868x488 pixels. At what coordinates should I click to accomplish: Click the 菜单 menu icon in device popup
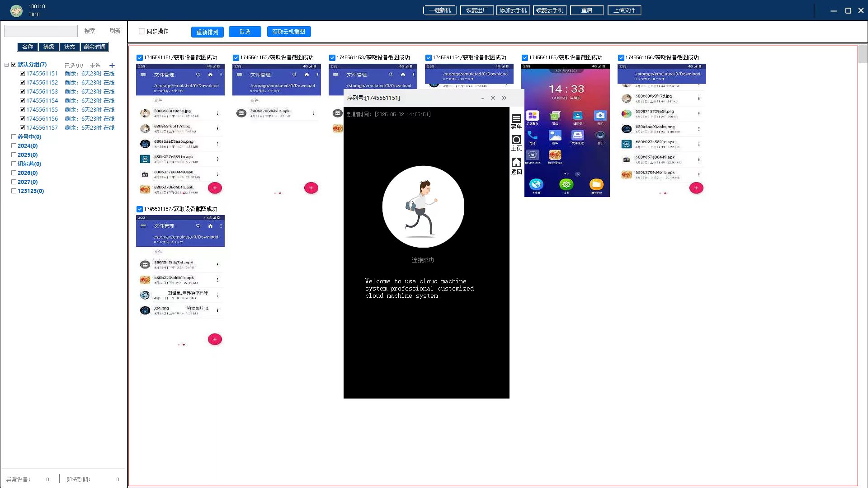(516, 119)
